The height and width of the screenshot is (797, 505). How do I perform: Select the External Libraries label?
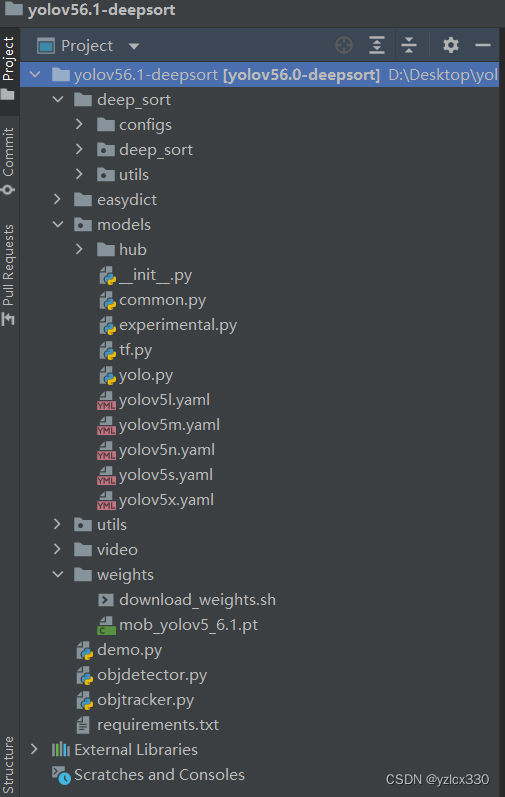tap(136, 750)
